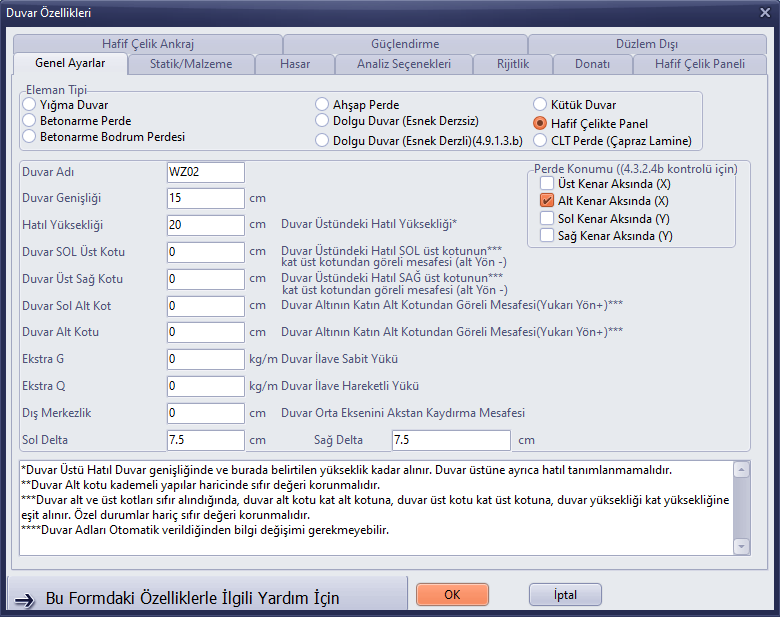Click the Duvar Sol Alt Kot field
This screenshot has height=617, width=780.
pos(205,306)
